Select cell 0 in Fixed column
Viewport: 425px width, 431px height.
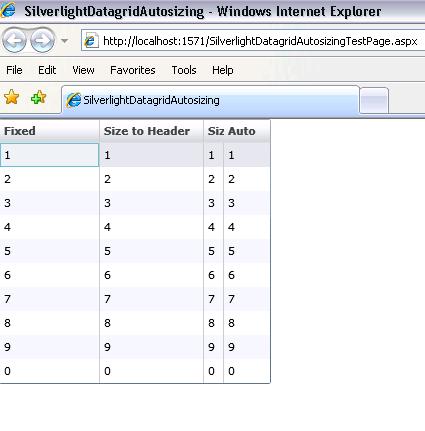tap(49, 371)
